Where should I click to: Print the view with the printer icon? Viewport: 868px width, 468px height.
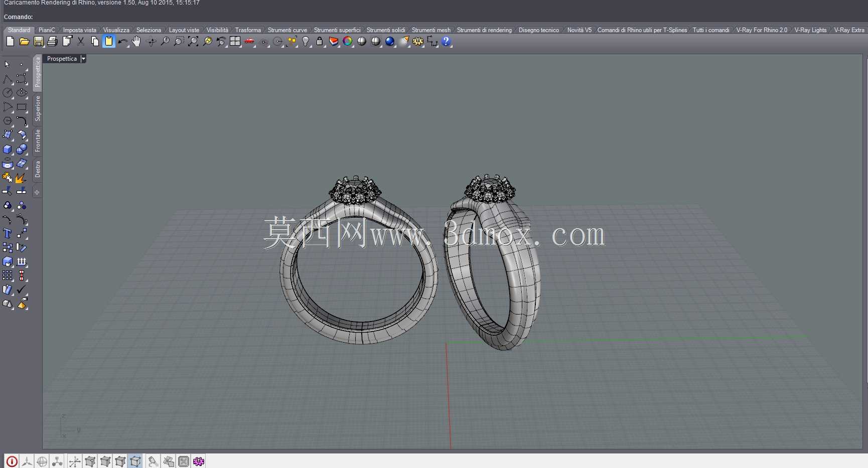[x=52, y=42]
